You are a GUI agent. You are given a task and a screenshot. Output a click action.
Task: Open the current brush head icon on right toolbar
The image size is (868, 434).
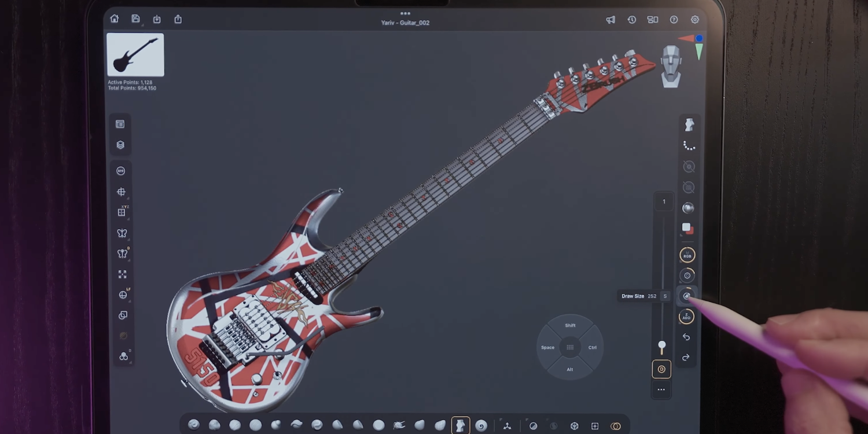coord(689,124)
